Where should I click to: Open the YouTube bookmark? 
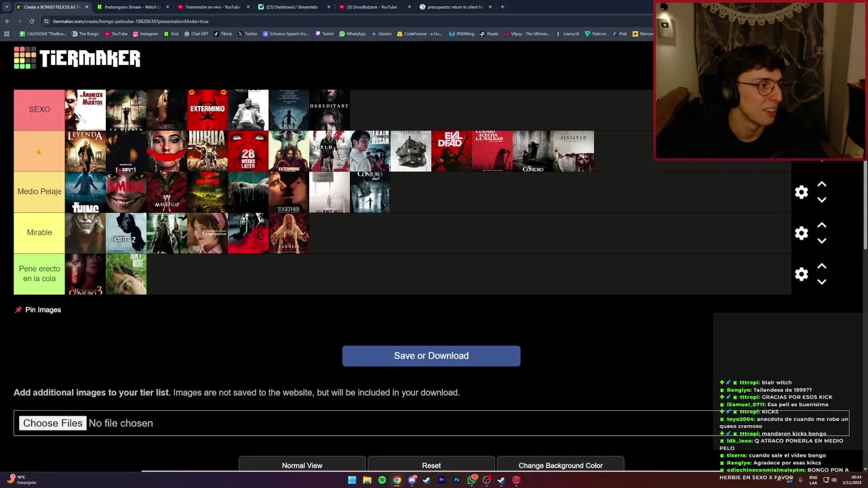(x=115, y=33)
